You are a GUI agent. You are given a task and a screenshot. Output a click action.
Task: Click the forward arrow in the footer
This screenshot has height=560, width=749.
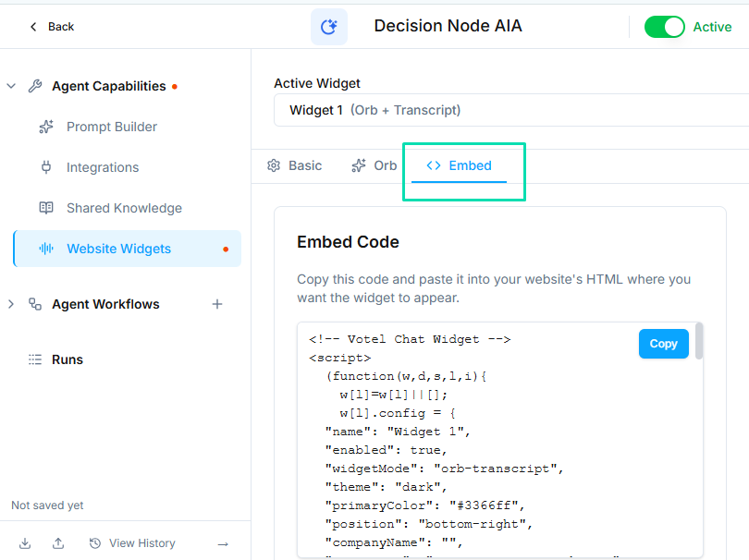(222, 545)
